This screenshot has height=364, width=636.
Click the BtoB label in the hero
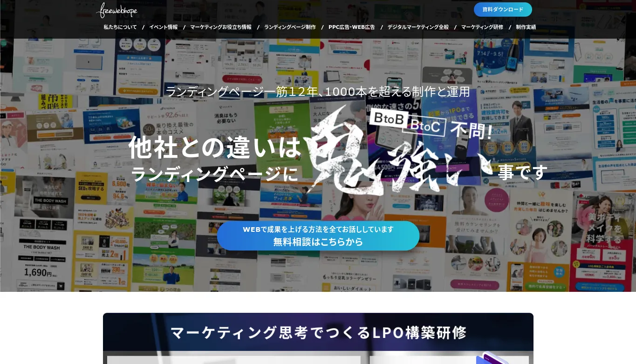[x=390, y=119]
